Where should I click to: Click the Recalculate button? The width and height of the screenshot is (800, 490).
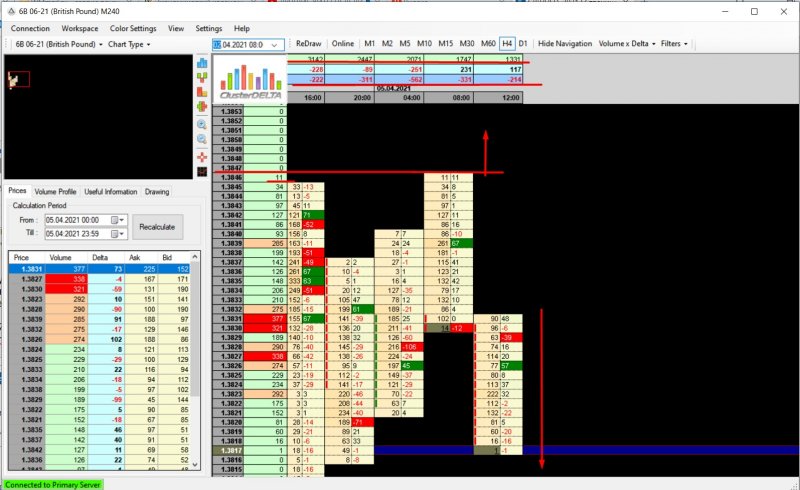157,227
